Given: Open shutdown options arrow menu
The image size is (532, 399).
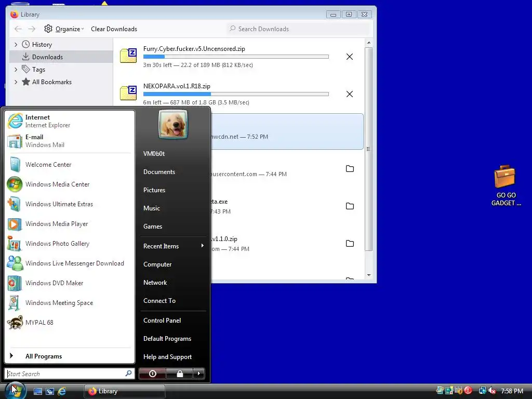Looking at the screenshot, I should point(199,374).
